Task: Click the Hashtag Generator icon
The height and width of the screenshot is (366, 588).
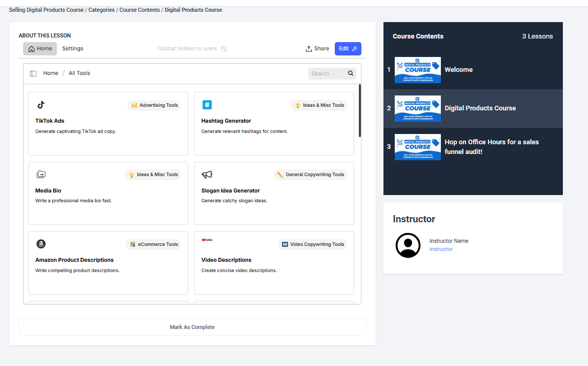Action: (x=207, y=105)
